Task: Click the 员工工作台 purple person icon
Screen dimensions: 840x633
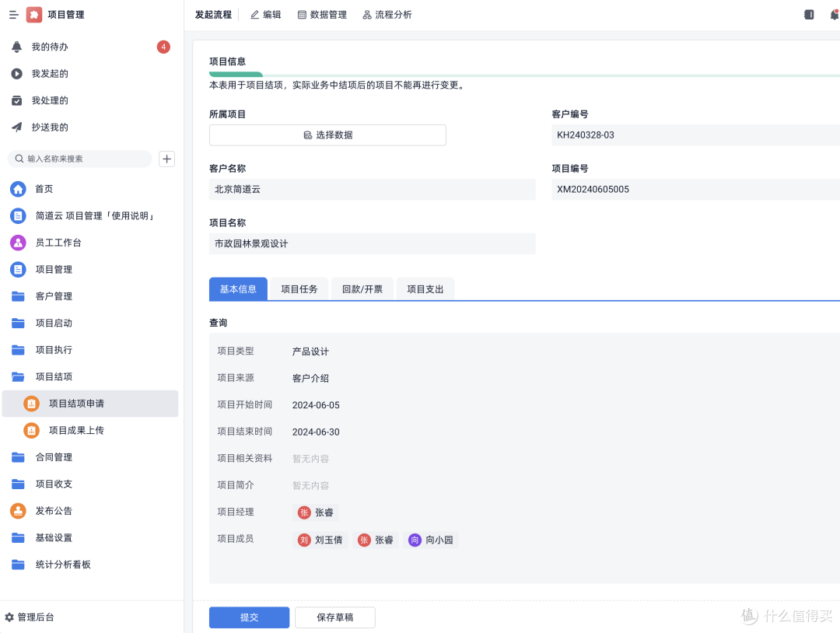Action: pyautogui.click(x=18, y=242)
